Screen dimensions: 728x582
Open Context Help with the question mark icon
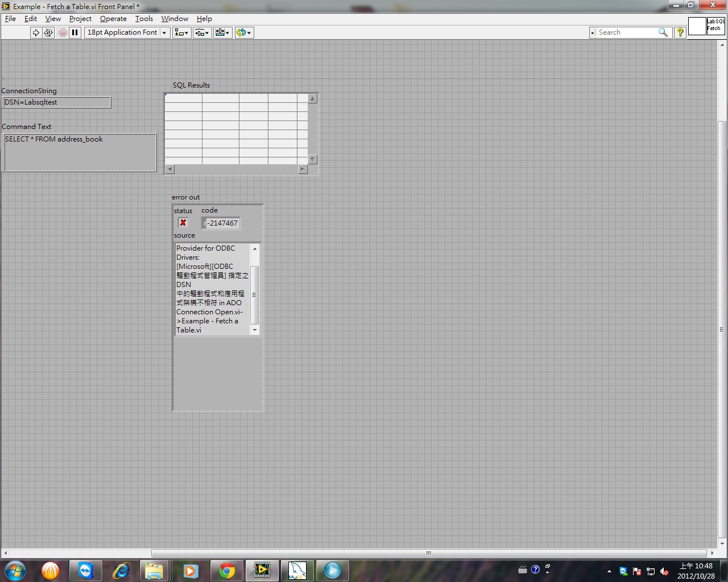680,32
